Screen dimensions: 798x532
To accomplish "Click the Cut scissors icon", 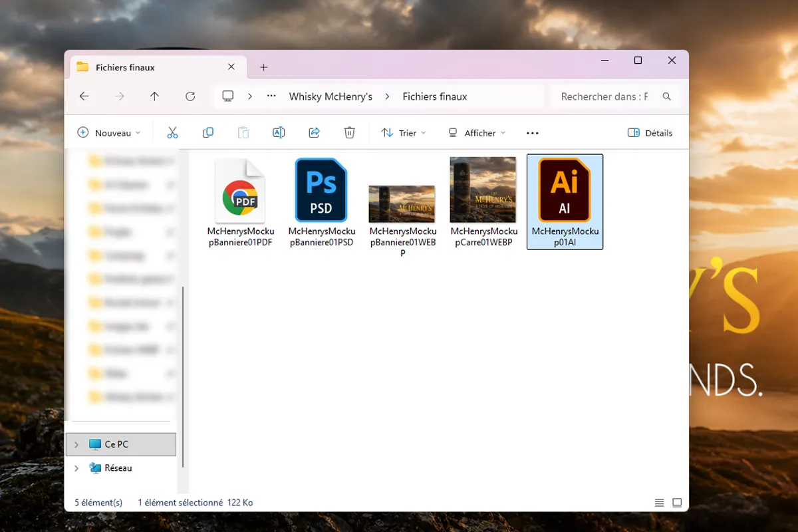I will (x=172, y=133).
